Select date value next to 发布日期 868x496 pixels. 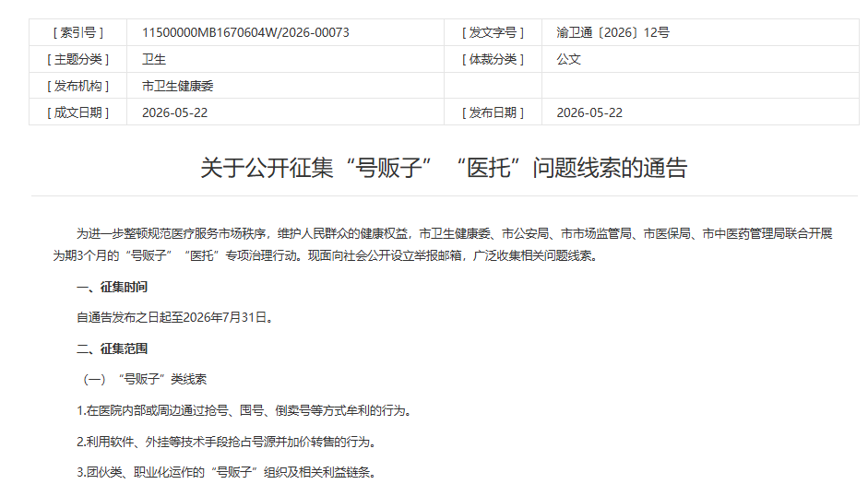tap(589, 112)
